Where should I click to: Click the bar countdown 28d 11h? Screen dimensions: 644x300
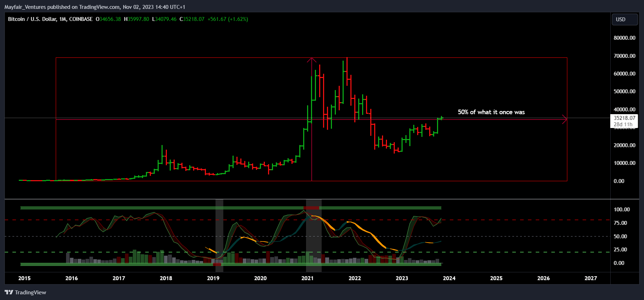[x=623, y=124]
